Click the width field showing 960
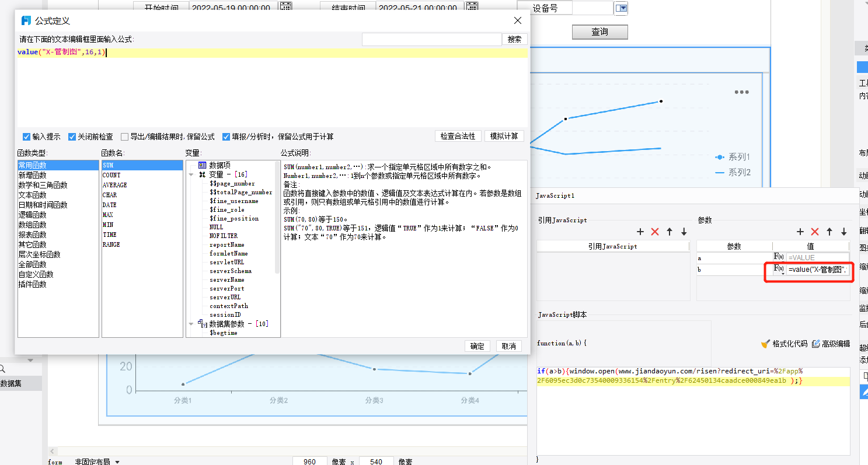 pos(309,461)
